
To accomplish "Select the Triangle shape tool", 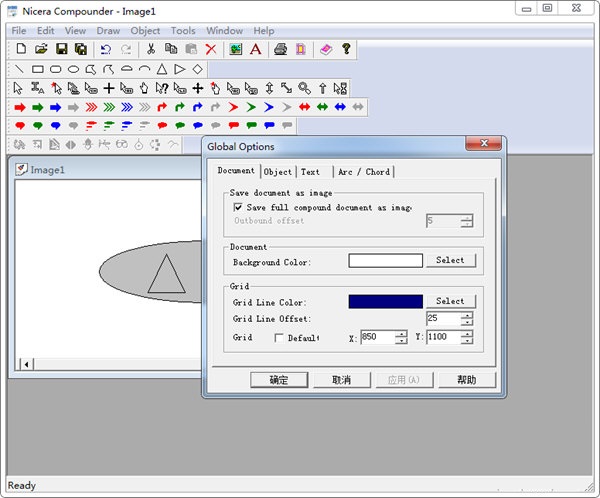I will pos(162,69).
